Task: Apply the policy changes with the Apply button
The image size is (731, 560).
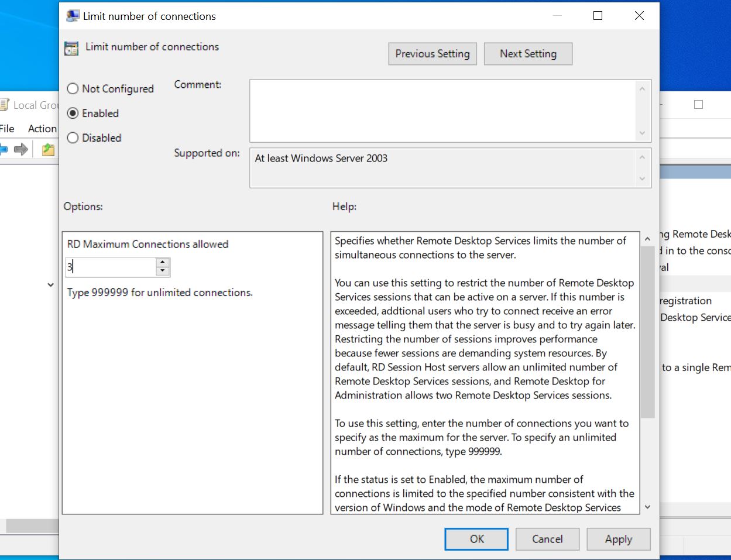Action: (x=619, y=539)
